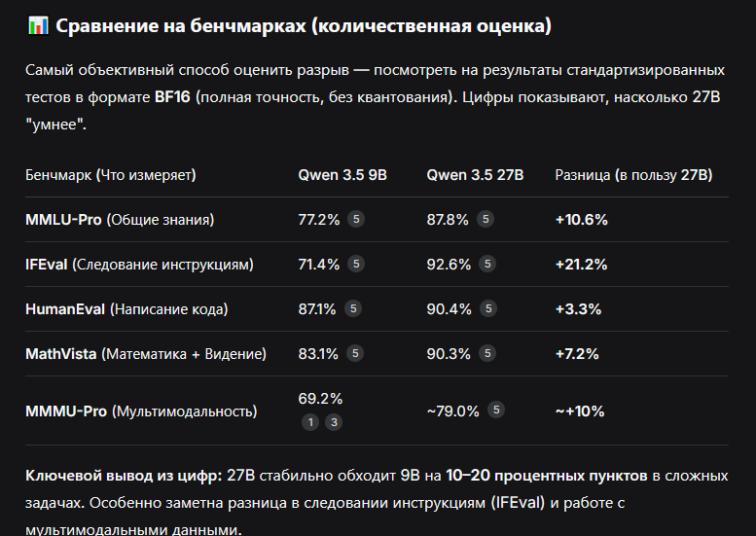Image resolution: width=756 pixels, height=536 pixels.
Task: Open citation 5 beside MMLU-Pro 87.8%
Action: pos(486,219)
